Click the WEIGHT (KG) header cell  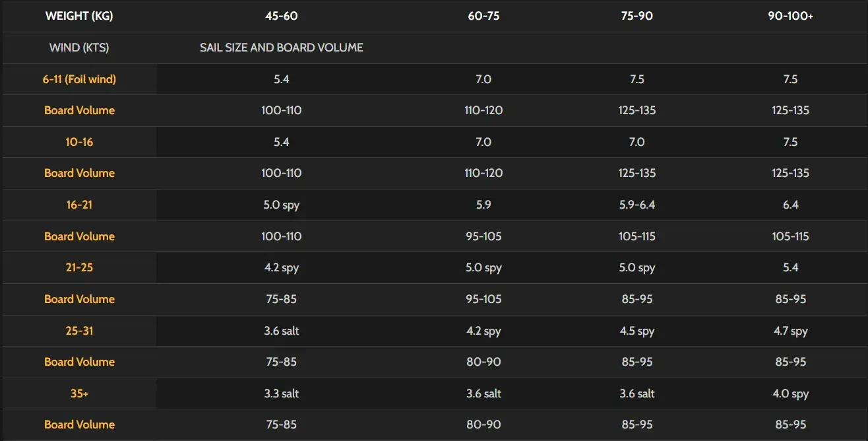click(x=79, y=16)
